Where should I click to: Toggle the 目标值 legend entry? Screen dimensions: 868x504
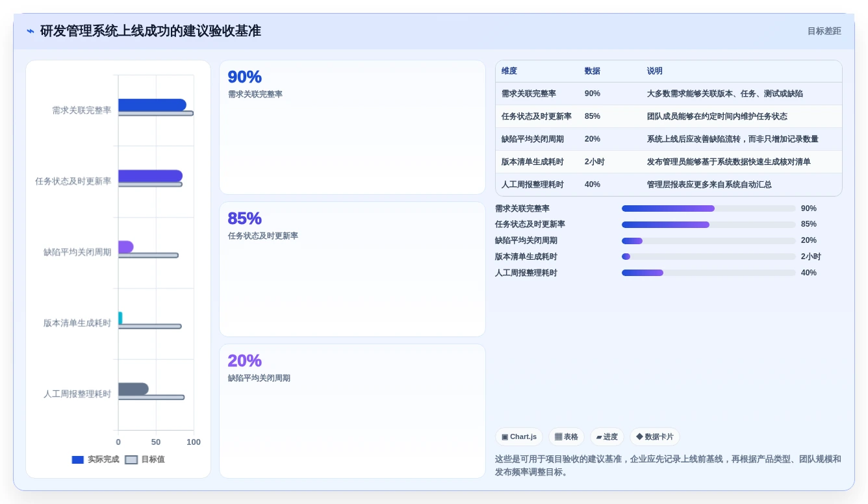pyautogui.click(x=145, y=459)
